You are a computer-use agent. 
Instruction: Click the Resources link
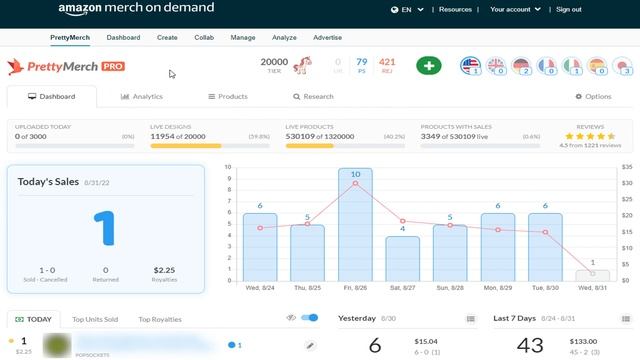(455, 9)
